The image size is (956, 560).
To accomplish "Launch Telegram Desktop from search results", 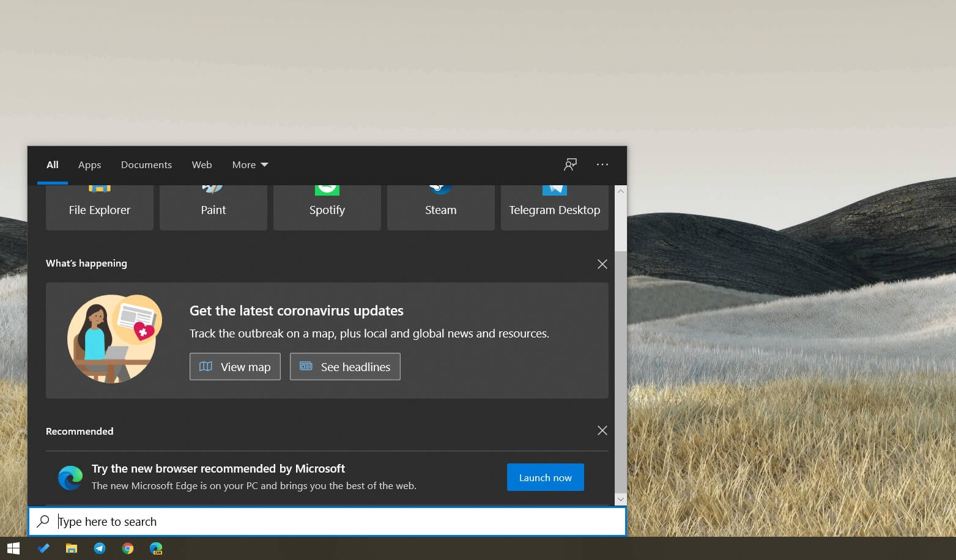I will point(554,208).
